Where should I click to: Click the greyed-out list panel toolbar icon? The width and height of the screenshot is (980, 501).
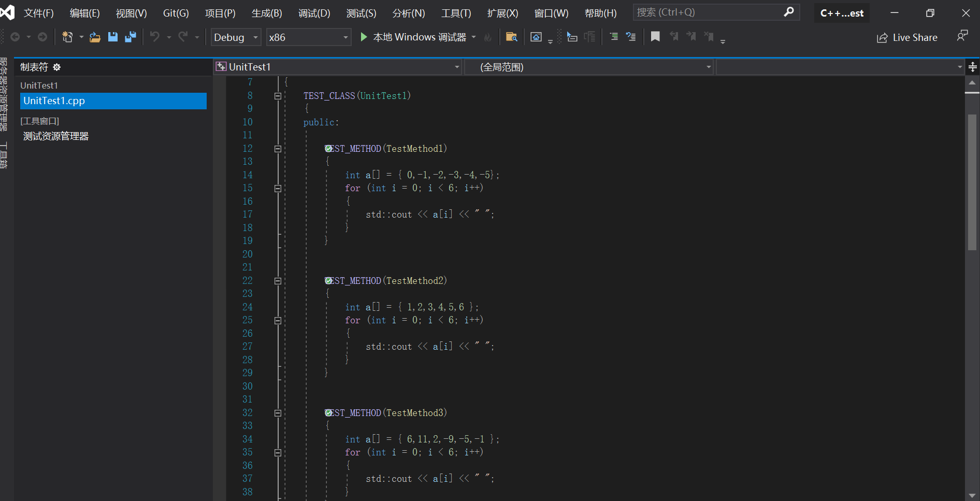[590, 37]
